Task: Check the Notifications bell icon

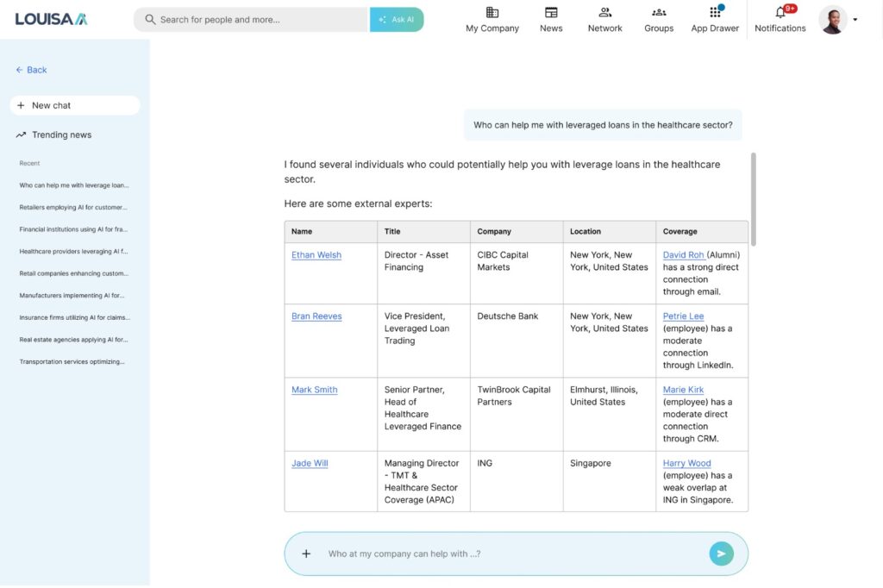Action: (x=780, y=13)
